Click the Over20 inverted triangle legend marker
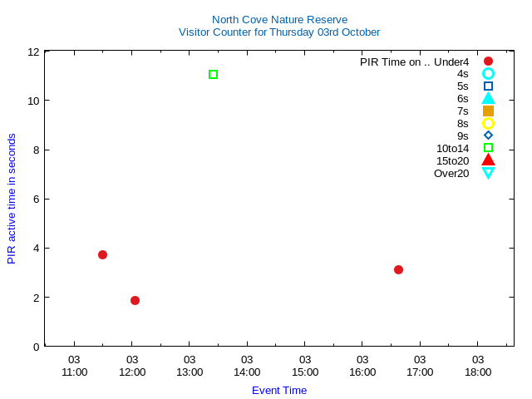Viewport: 532px width, 399px height. click(488, 173)
